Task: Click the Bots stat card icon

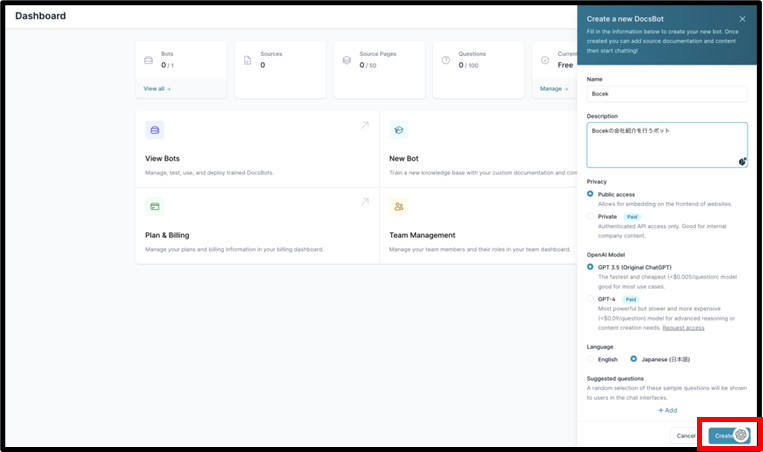Action: tap(148, 60)
